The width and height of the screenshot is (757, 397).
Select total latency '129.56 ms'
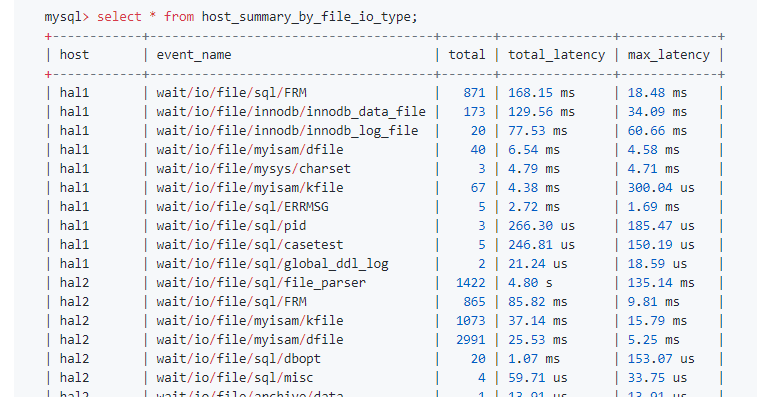pyautogui.click(x=541, y=112)
